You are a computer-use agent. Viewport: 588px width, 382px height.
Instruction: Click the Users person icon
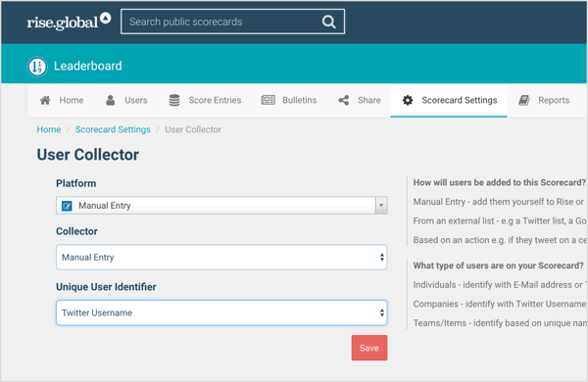pyautogui.click(x=110, y=100)
